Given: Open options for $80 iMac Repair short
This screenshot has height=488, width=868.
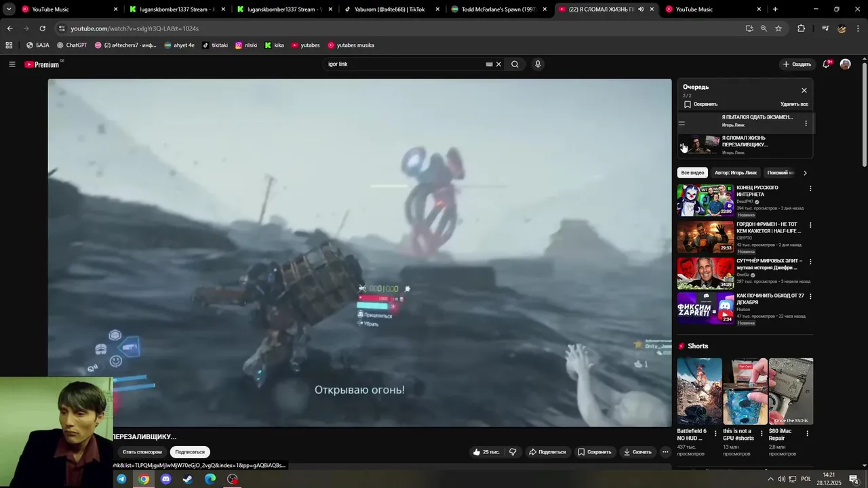Looking at the screenshot, I should click(x=807, y=434).
